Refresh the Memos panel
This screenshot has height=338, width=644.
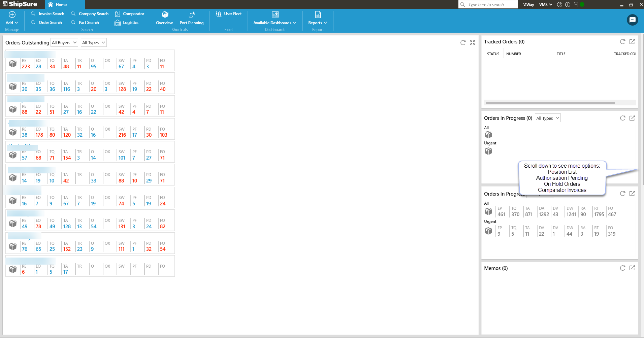coord(622,268)
